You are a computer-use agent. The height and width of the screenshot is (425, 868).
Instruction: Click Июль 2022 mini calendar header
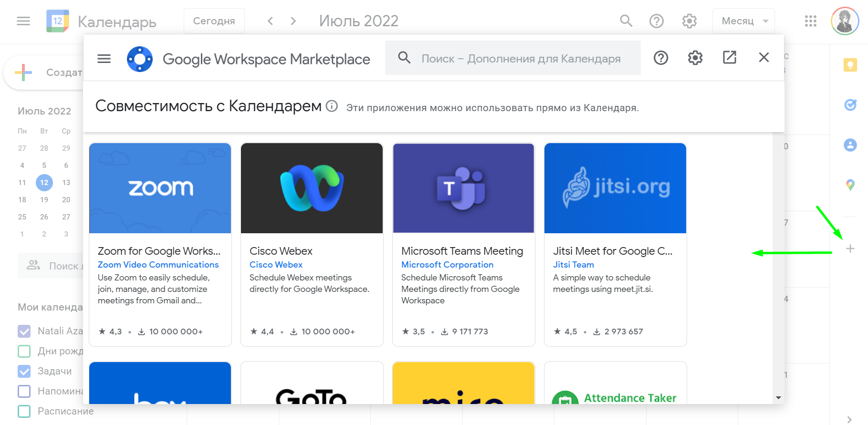44,111
